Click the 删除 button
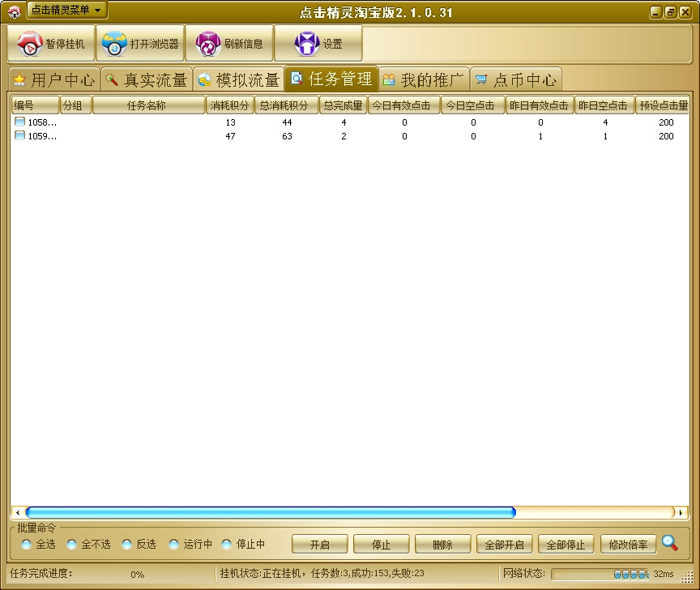 (x=443, y=545)
